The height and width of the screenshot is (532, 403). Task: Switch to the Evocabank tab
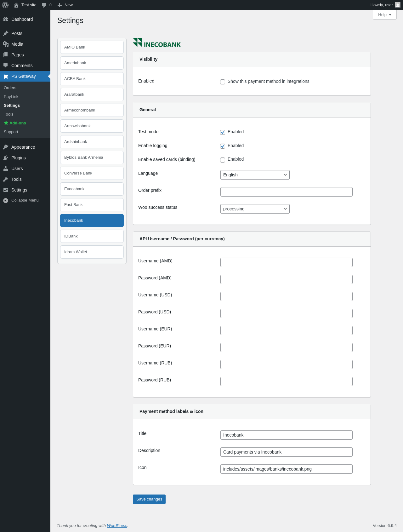click(92, 189)
